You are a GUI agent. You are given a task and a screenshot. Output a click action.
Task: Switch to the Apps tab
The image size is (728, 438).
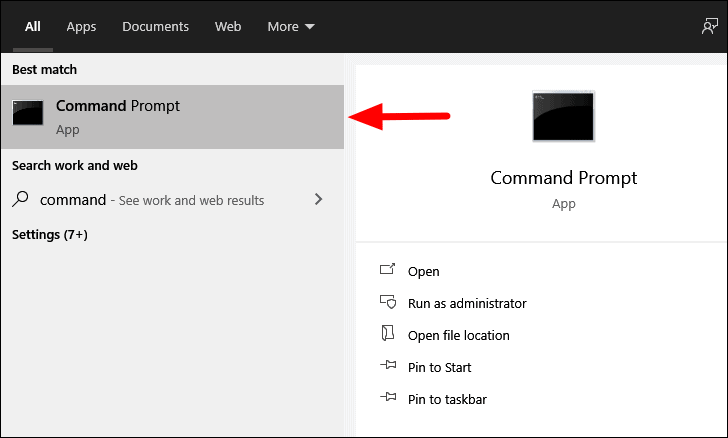(81, 26)
